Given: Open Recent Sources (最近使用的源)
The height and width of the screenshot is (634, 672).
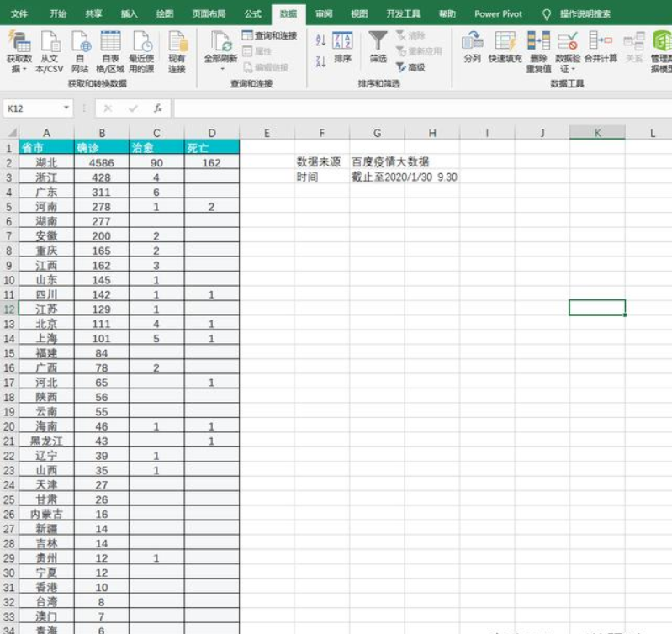Looking at the screenshot, I should tap(141, 51).
